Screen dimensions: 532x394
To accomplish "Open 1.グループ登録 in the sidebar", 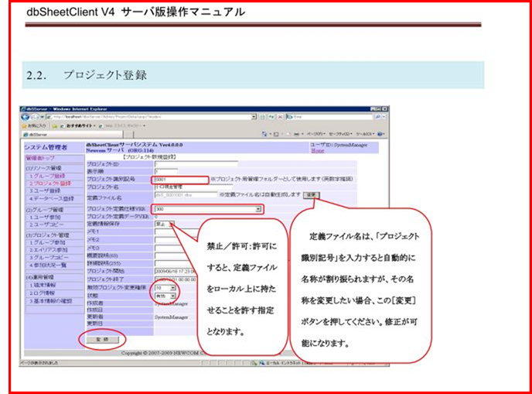I will click(47, 176).
